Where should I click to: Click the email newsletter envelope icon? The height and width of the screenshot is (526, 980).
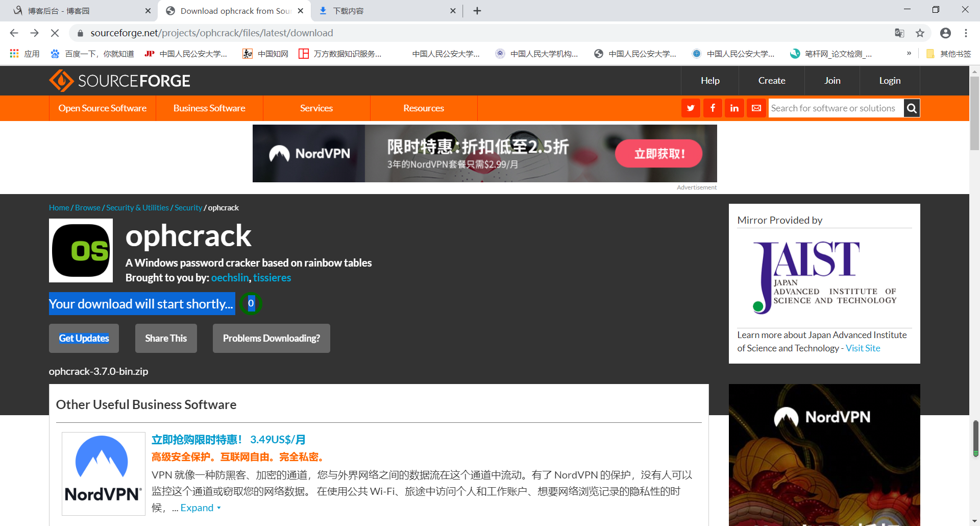756,108
